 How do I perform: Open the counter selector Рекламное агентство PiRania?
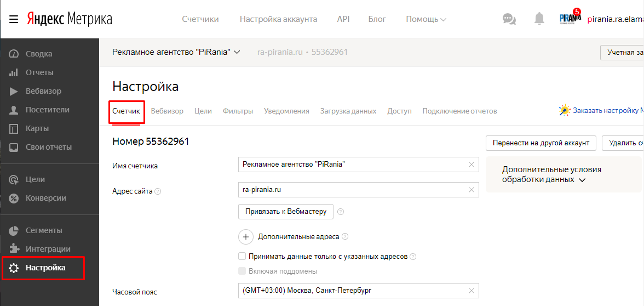(x=176, y=52)
